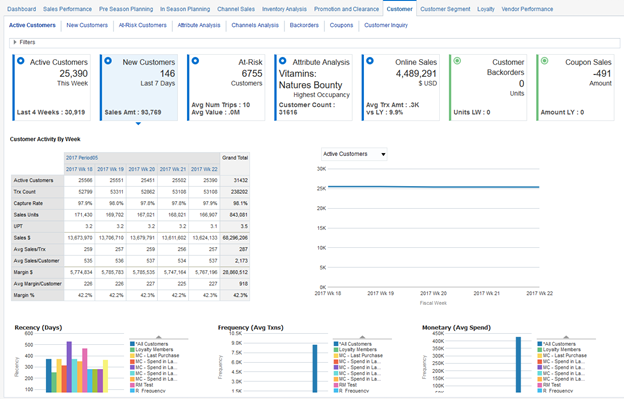This screenshot has width=624, height=399.
Task: Click the 2017 Wk 20 column header link
Action: [142, 169]
